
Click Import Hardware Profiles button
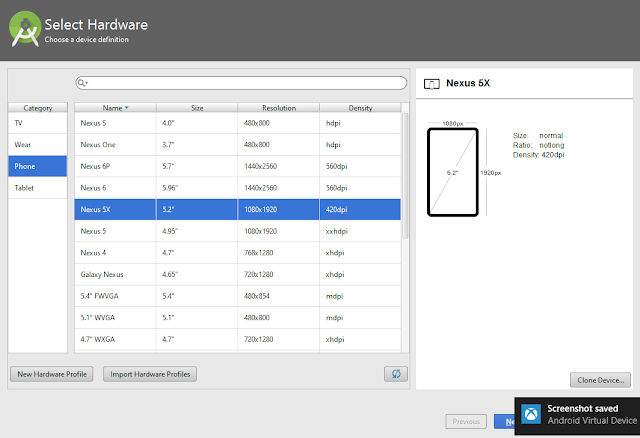pyautogui.click(x=150, y=374)
